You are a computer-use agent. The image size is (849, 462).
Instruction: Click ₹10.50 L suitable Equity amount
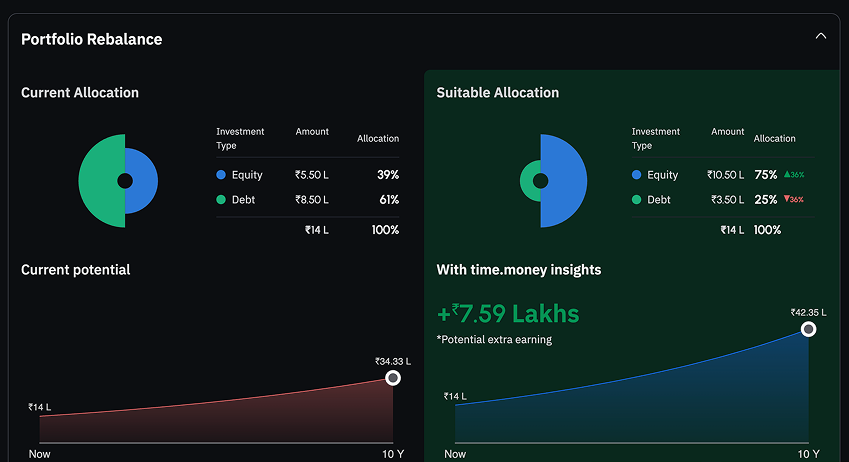[726, 175]
